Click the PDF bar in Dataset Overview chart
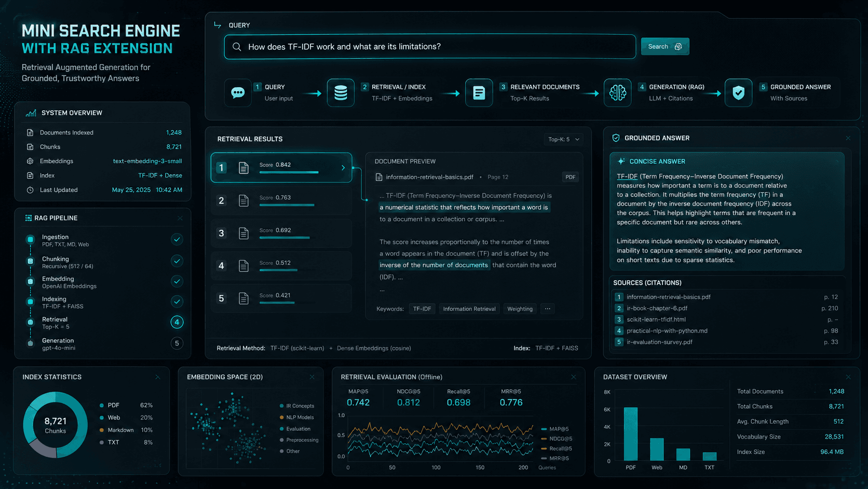Viewport: 868px width, 489px height. [x=631, y=434]
